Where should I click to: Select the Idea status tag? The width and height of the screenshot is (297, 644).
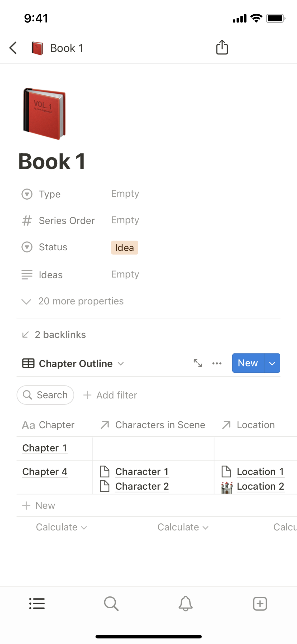124,248
